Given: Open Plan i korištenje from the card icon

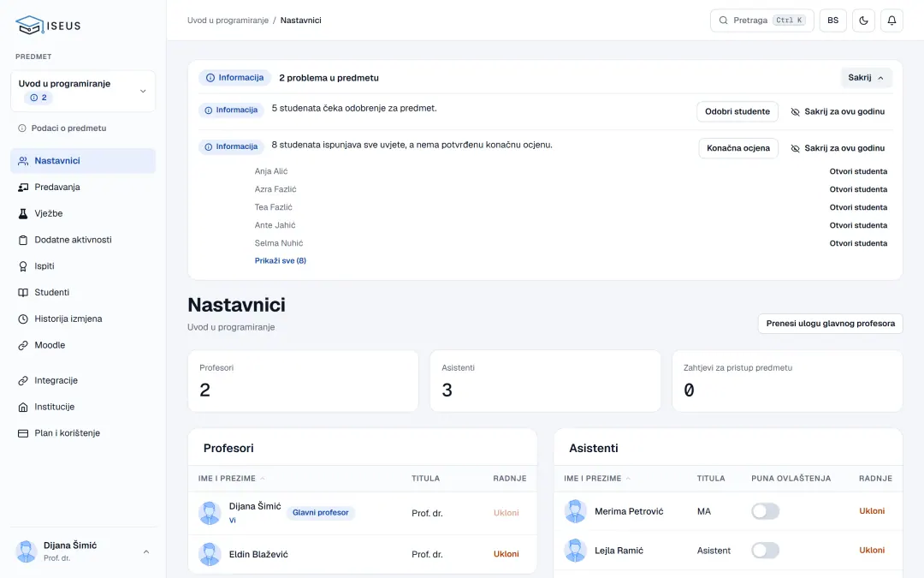Looking at the screenshot, I should click(x=23, y=433).
